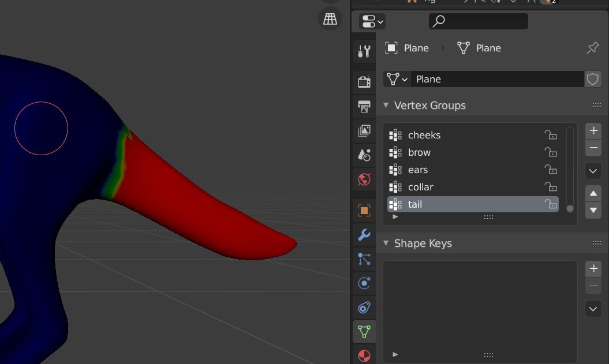
Task: Open the Particles properties tab
Action: 364,259
